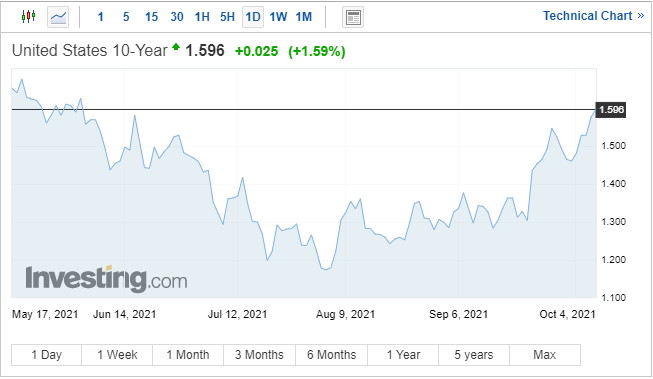Select the 1W interval
The width and height of the screenshot is (653, 379).
coord(278,17)
